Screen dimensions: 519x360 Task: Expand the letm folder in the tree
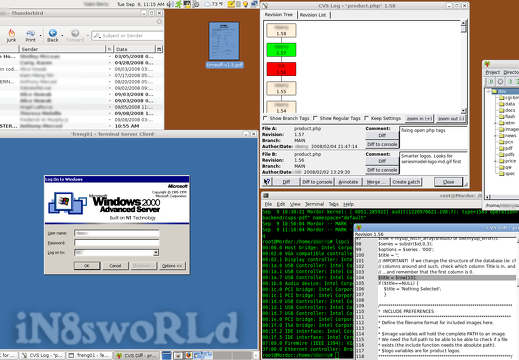coord(495,123)
